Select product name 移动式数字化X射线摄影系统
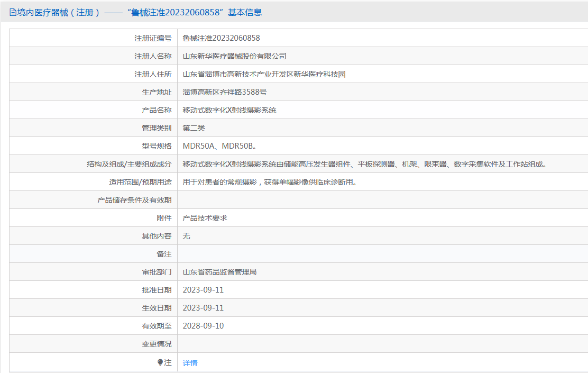Screen dimensions: 588x373 point(229,110)
